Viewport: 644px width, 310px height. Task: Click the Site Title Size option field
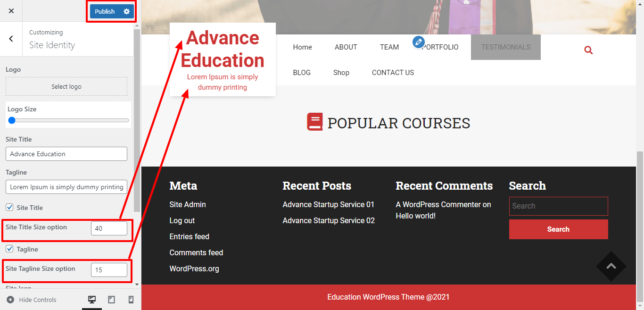tap(109, 228)
